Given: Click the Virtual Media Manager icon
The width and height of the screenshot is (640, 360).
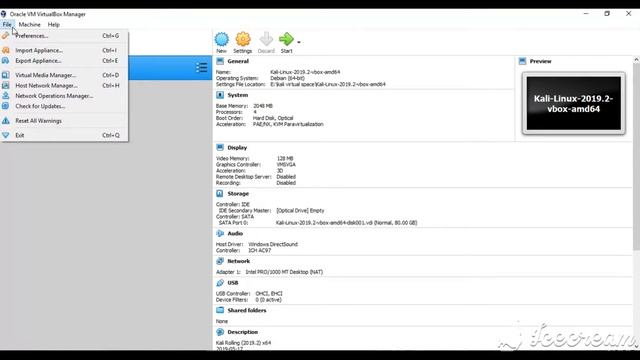Looking at the screenshot, I should point(5,75).
